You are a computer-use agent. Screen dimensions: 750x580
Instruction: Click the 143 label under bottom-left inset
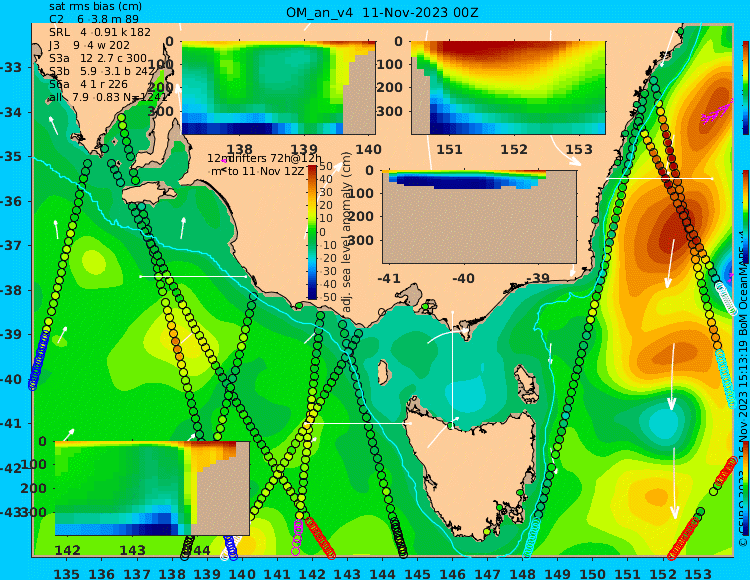[132, 550]
